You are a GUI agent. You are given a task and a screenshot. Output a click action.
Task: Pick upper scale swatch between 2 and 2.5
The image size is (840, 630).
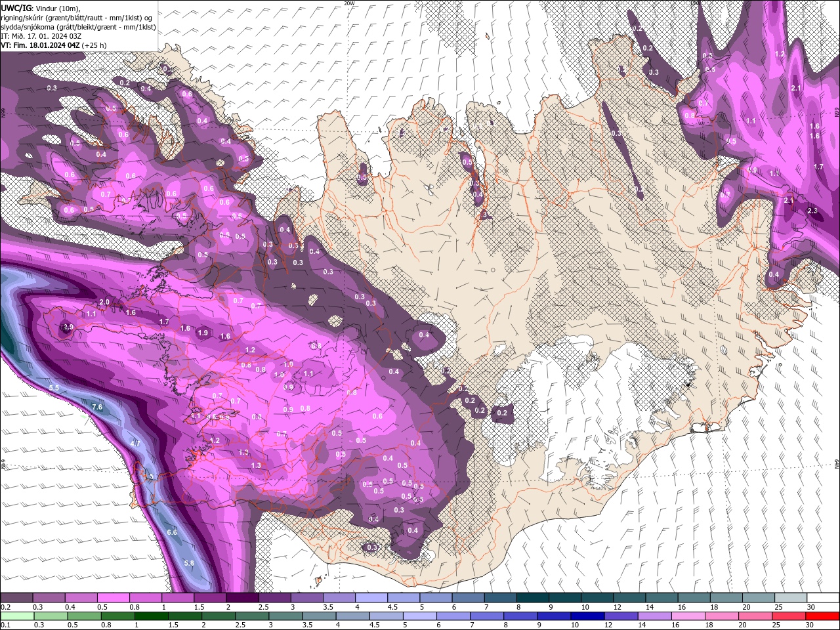242,598
